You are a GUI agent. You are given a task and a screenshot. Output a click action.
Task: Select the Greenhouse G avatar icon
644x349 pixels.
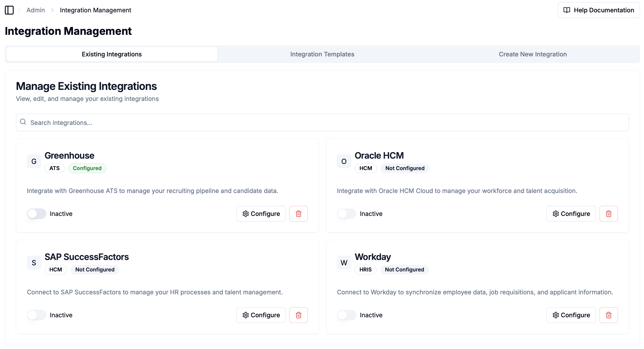34,161
